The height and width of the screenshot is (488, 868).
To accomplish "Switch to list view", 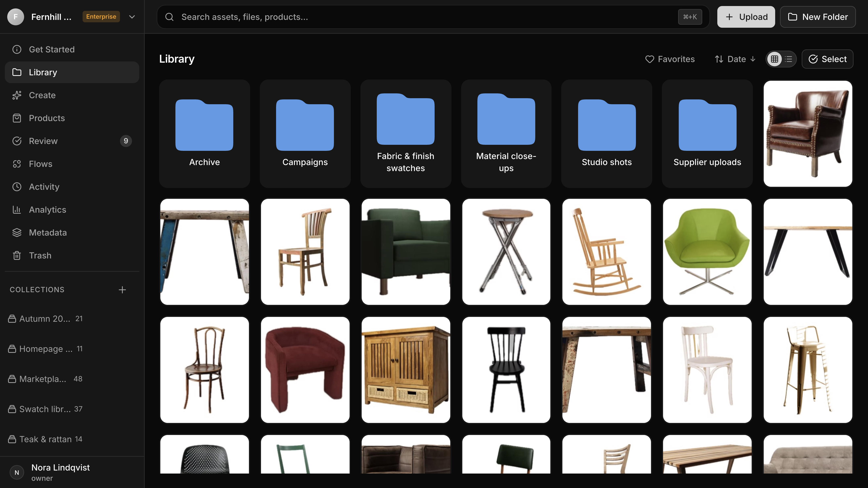I will point(788,59).
